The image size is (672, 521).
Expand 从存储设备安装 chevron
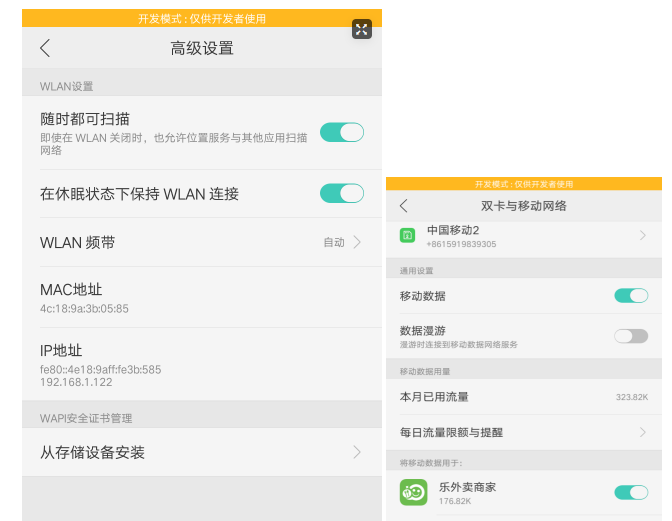click(x=356, y=452)
